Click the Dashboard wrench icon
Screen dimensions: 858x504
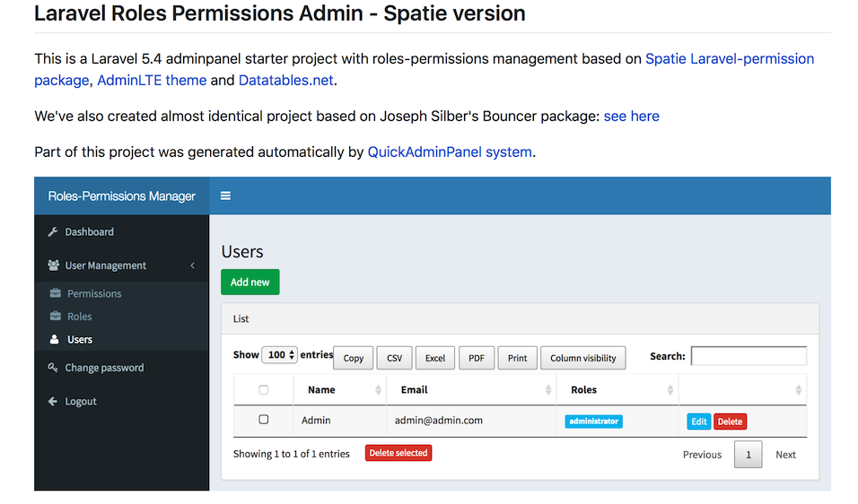pyautogui.click(x=53, y=231)
